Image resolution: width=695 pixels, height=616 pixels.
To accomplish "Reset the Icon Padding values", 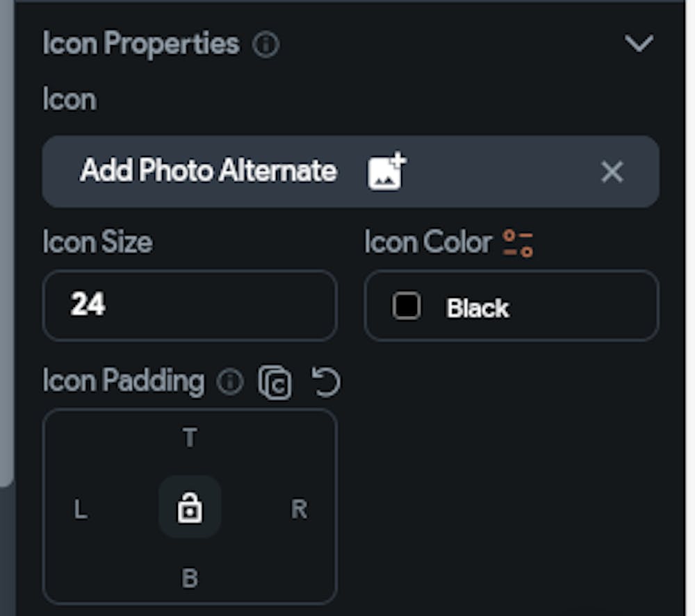I will click(x=326, y=382).
